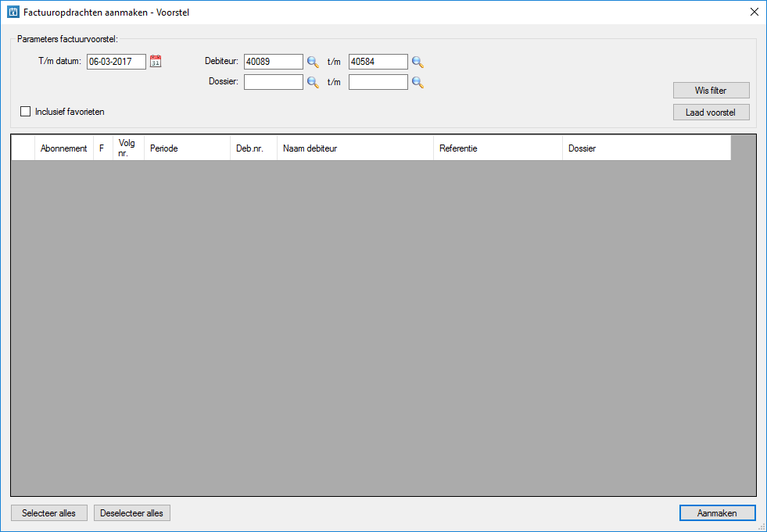767x532 pixels.
Task: Sort by Periode column header
Action: click(188, 148)
